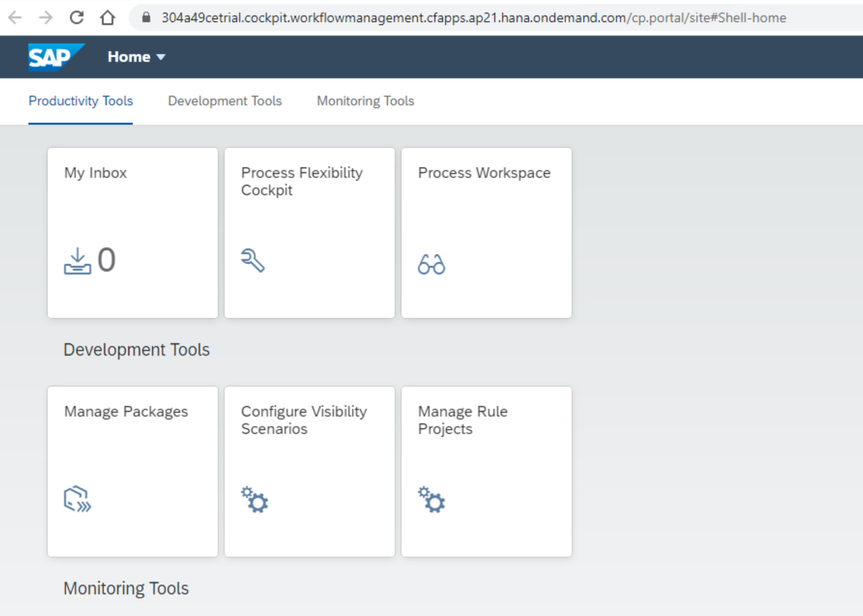Screen dimensions: 863x616
Task: Click the browser home button
Action: (108, 17)
